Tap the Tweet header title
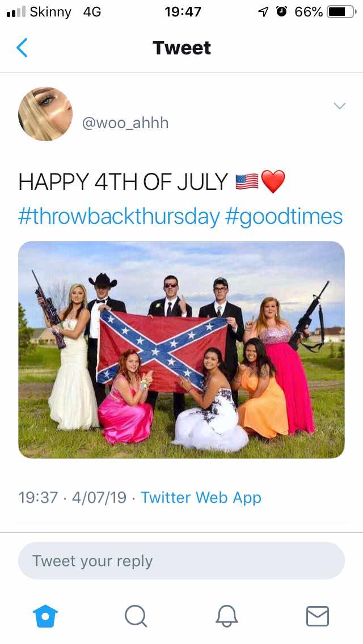 coord(181,48)
